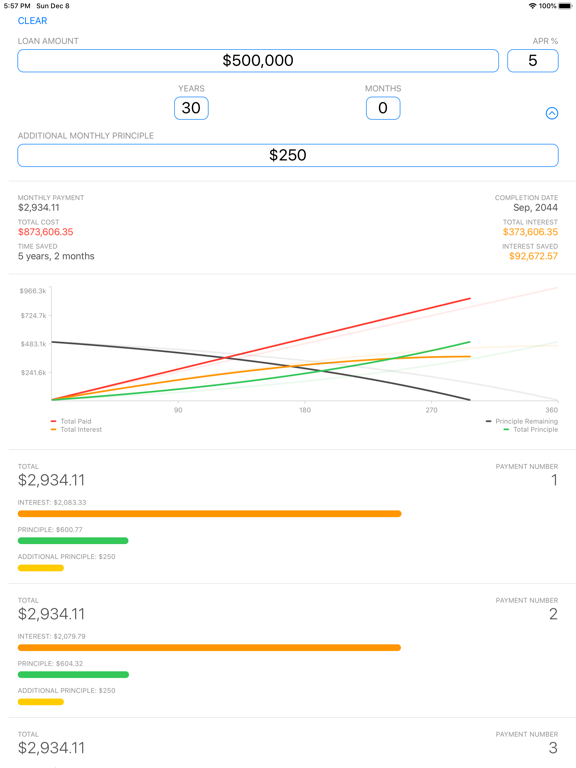This screenshot has width=576, height=768.
Task: Tap payment 1 yellow additional principle bar
Action: (x=41, y=568)
